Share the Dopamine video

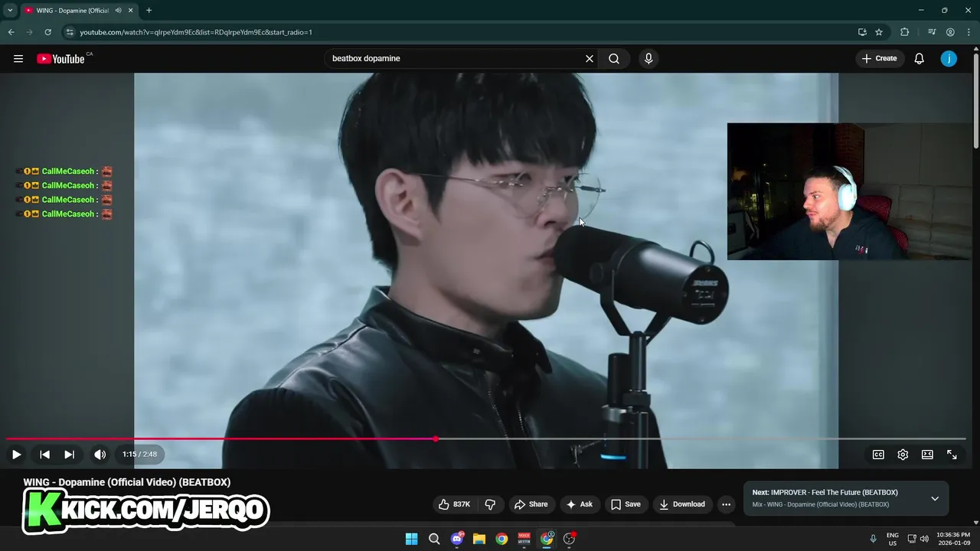(x=531, y=504)
